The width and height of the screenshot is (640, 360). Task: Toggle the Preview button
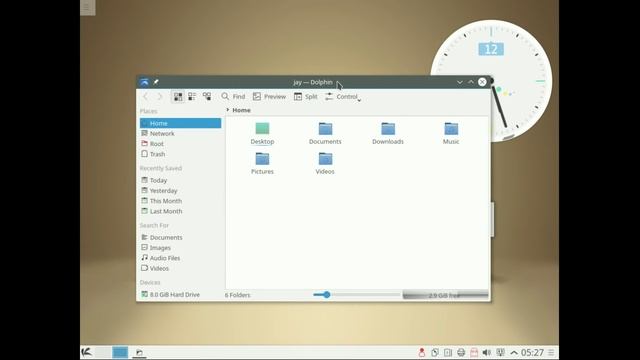coord(269,97)
